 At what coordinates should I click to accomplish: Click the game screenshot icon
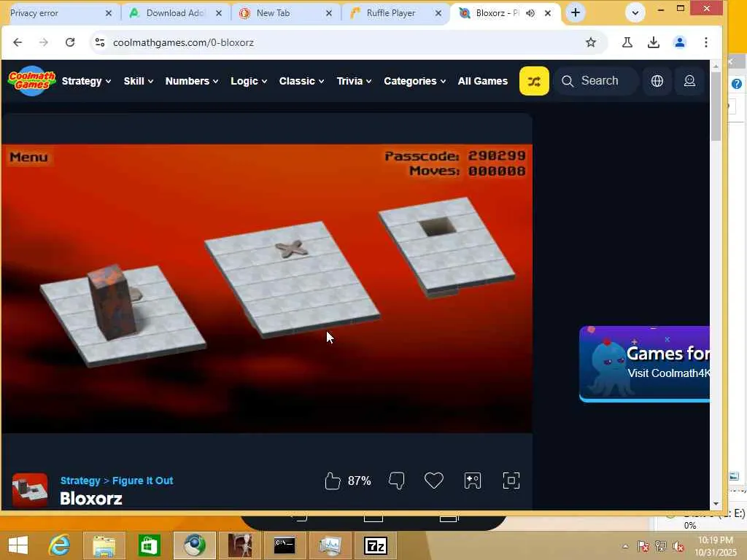pyautogui.click(x=472, y=481)
